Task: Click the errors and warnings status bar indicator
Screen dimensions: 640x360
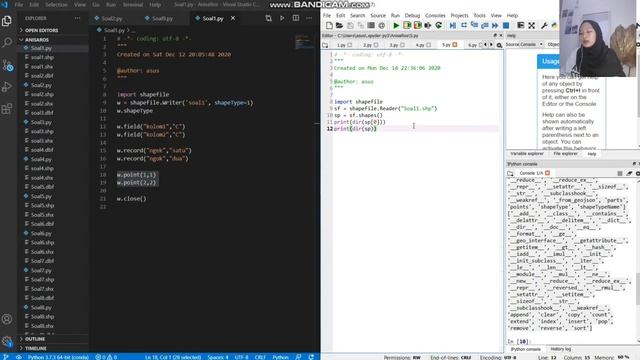Action: 106,357
